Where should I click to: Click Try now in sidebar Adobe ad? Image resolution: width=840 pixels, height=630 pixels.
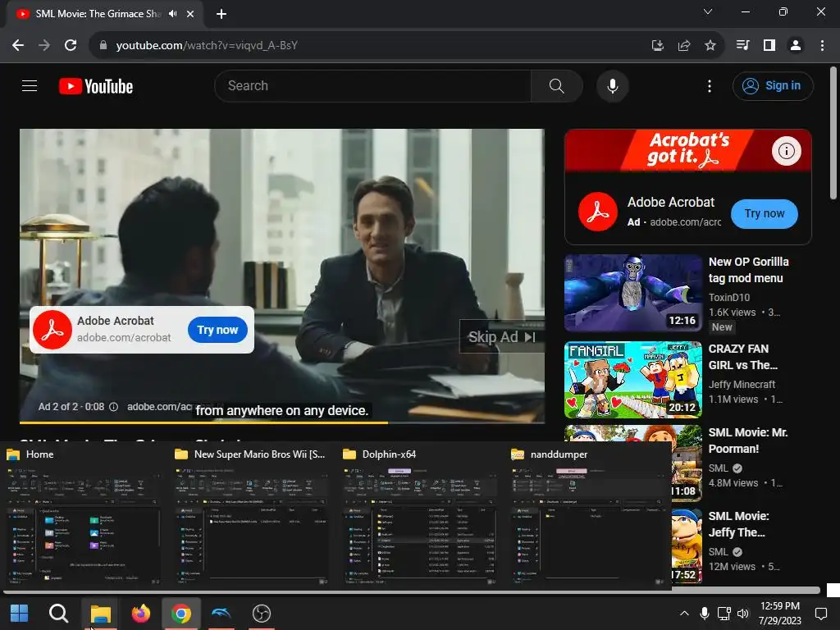[765, 214]
